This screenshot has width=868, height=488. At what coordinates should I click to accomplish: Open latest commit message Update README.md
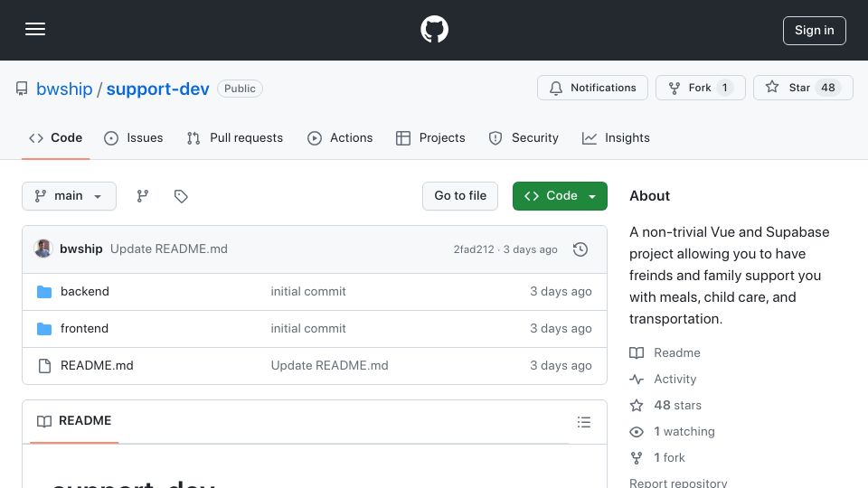tap(169, 249)
